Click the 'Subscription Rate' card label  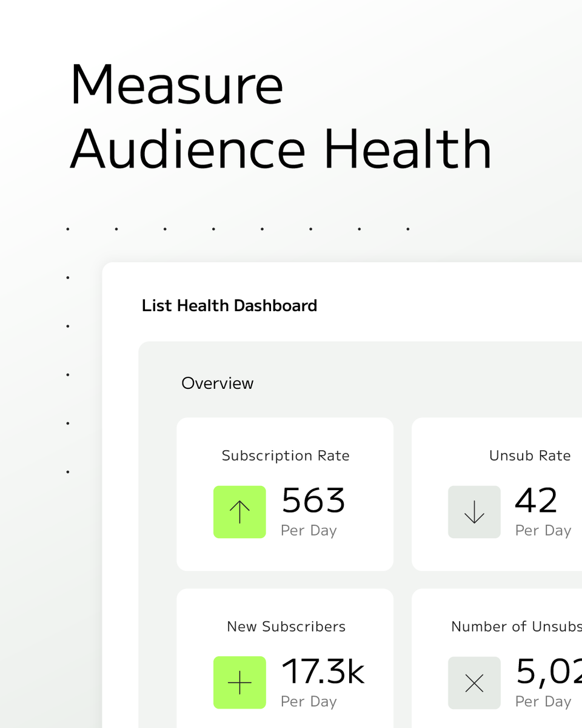pos(286,456)
